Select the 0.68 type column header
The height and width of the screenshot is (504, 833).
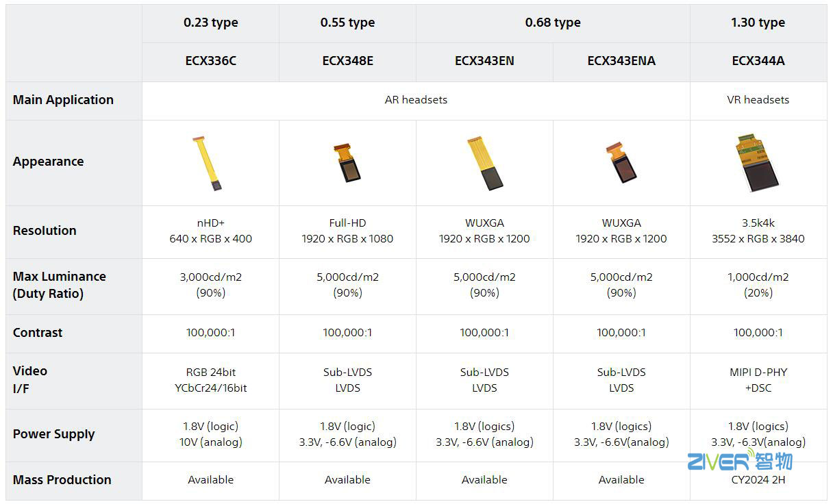coord(552,23)
